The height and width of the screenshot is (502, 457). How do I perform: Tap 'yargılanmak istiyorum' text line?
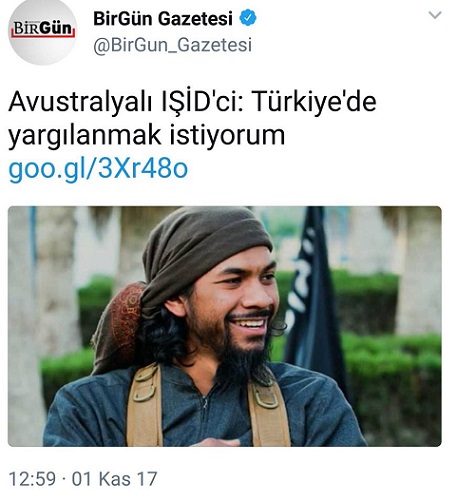[146, 135]
